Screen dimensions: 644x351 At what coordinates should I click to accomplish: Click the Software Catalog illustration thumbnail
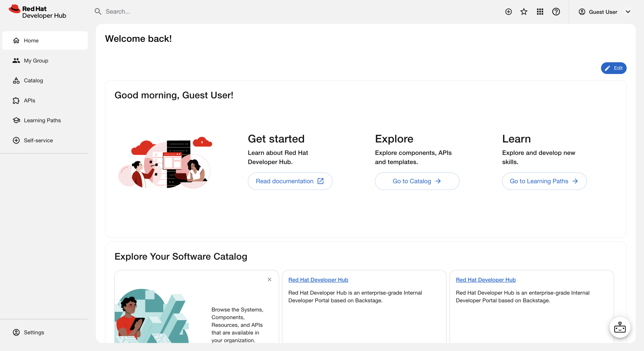point(152,316)
